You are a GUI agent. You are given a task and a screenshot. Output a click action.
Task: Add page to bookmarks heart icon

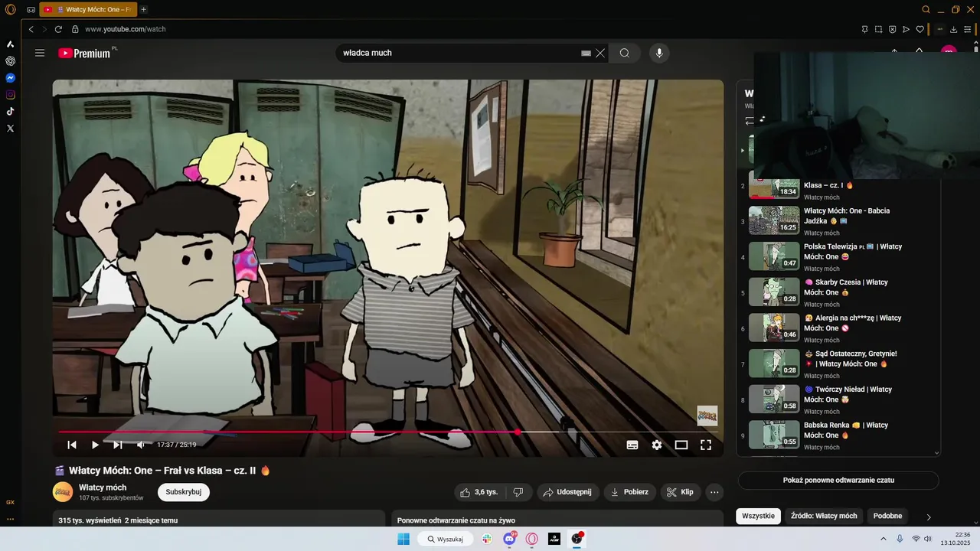pyautogui.click(x=920, y=29)
